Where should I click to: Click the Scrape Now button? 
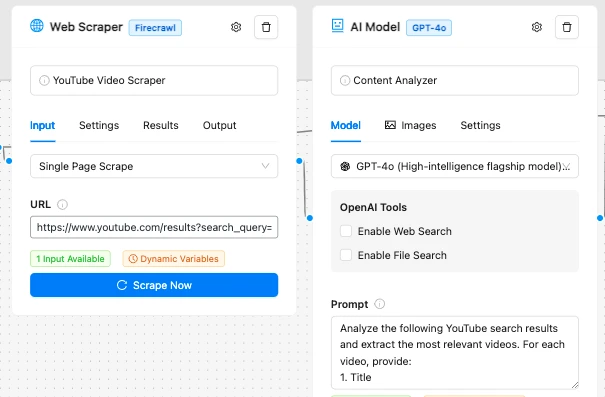click(154, 285)
